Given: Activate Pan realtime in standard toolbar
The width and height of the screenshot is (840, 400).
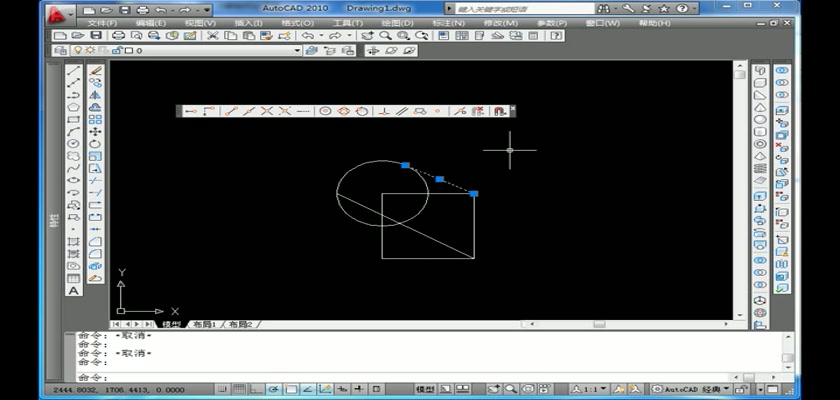Looking at the screenshot, I should pyautogui.click(x=368, y=35).
